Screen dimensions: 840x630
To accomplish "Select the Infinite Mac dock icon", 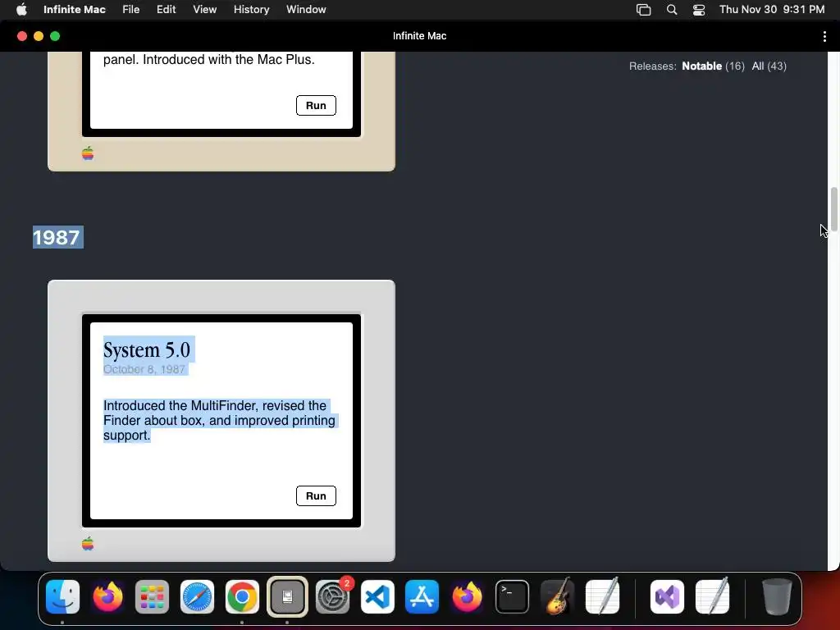I will tap(287, 596).
